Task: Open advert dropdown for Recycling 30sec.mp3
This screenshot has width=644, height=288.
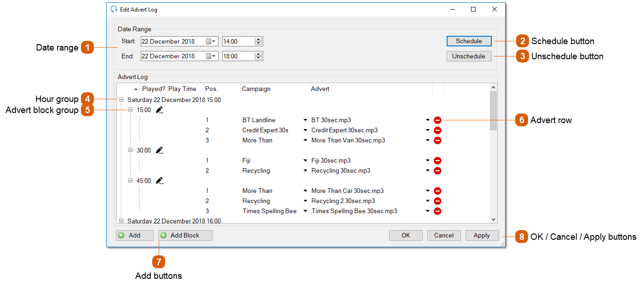Action: coord(427,171)
